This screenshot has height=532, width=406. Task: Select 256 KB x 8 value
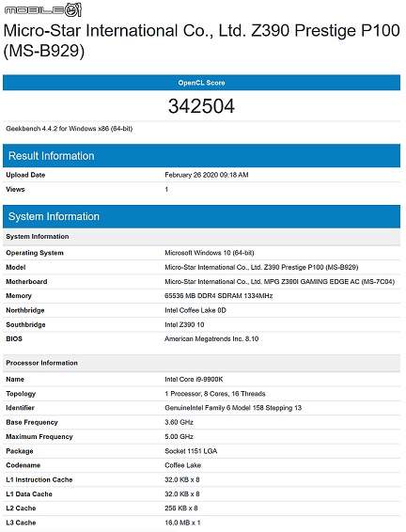coord(181,509)
